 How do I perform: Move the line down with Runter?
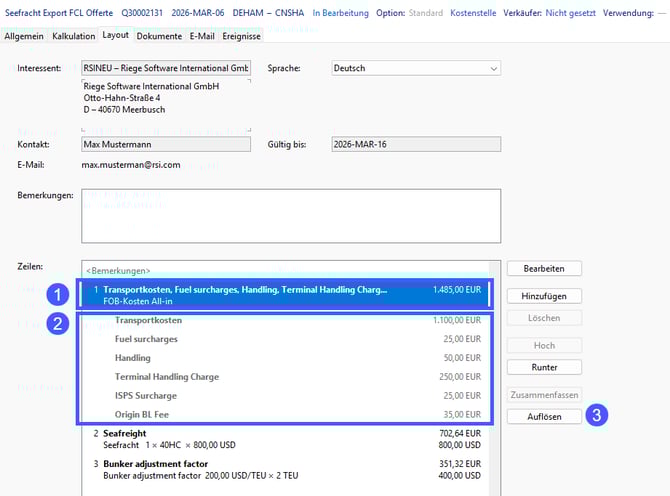coord(544,367)
